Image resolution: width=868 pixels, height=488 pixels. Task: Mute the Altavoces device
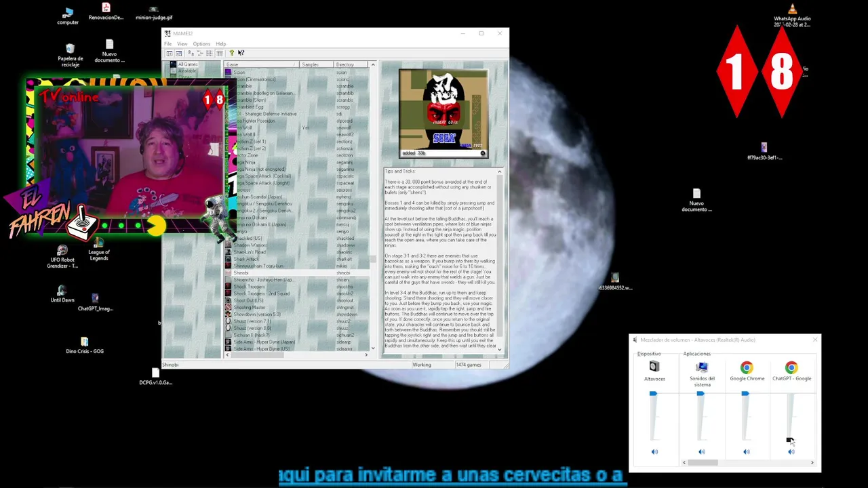(654, 452)
